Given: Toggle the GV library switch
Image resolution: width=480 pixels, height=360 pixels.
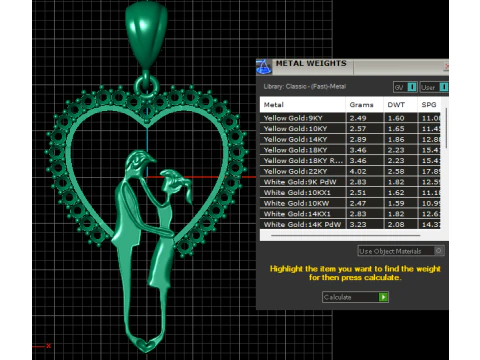Looking at the screenshot, I should (x=405, y=87).
